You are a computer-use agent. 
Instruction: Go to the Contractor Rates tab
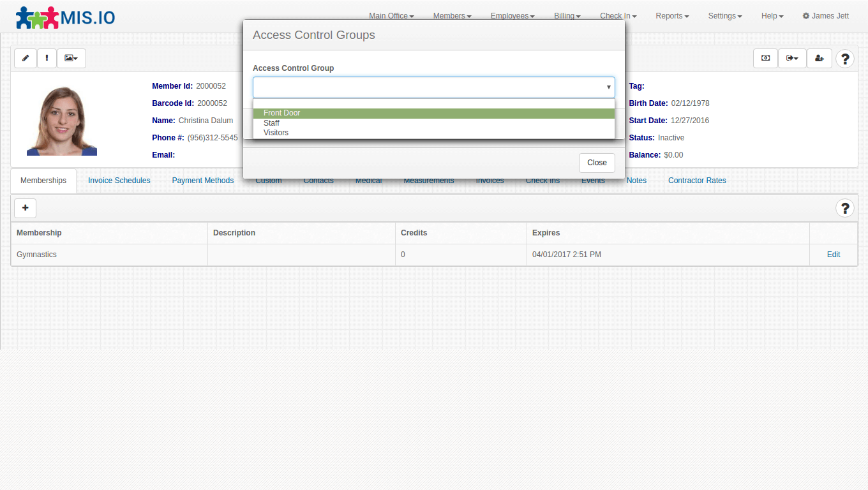(x=697, y=181)
